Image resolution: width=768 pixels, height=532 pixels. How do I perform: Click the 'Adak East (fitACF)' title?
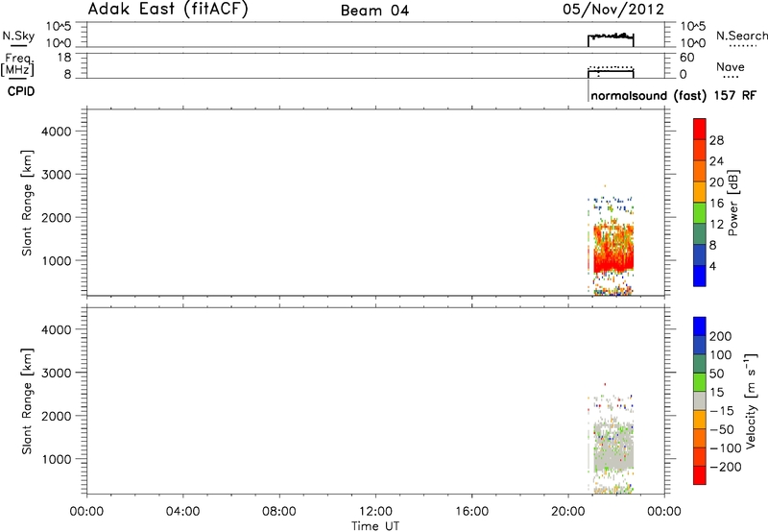click(168, 10)
